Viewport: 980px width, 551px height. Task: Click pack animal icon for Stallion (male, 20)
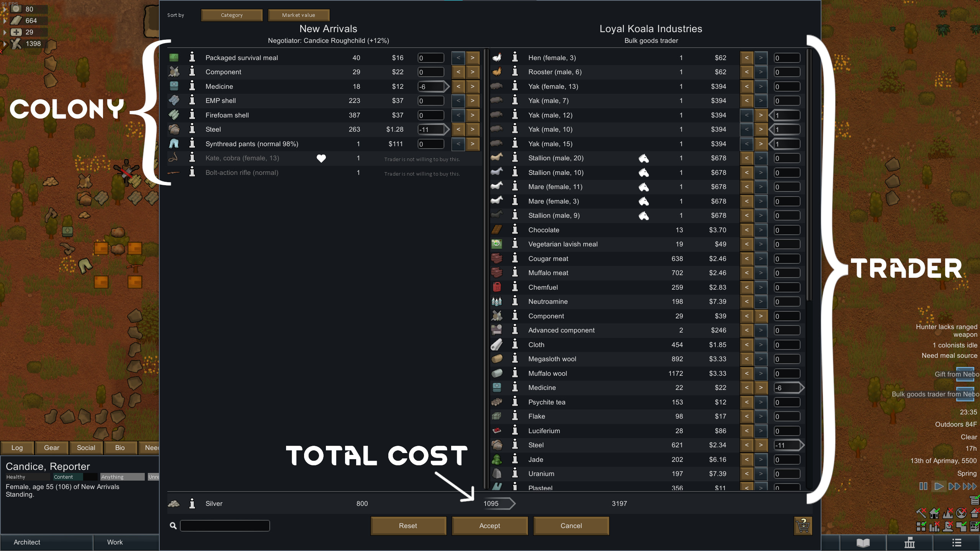coord(643,158)
